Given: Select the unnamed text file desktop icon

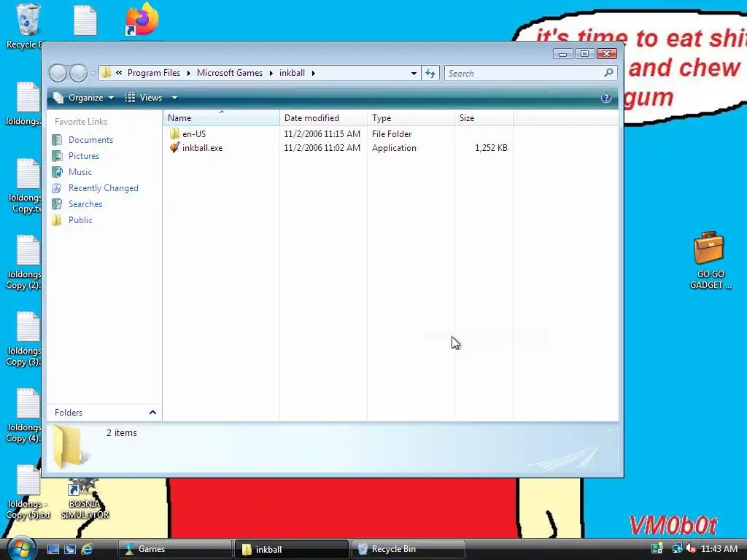Looking at the screenshot, I should pos(85,20).
